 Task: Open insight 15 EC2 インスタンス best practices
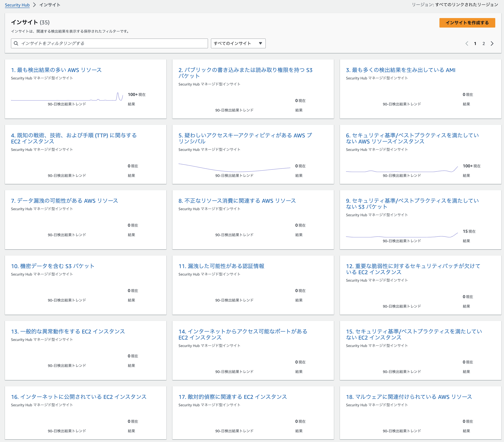(414, 334)
